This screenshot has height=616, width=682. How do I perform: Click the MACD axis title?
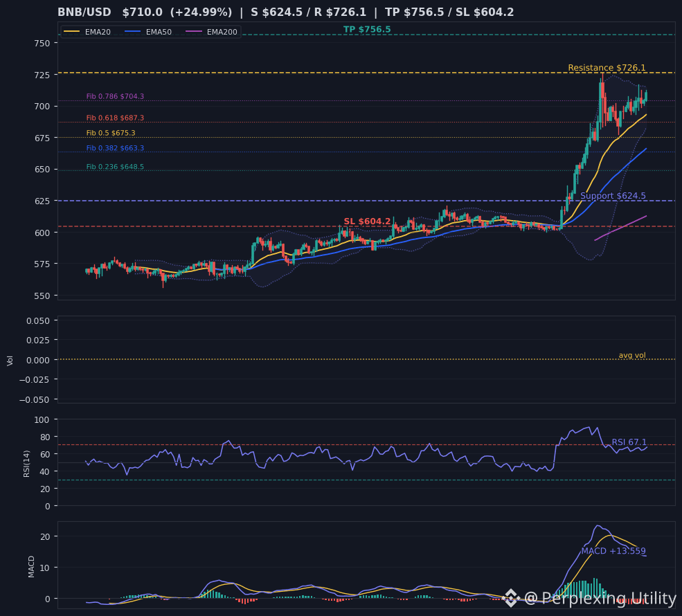(31, 566)
